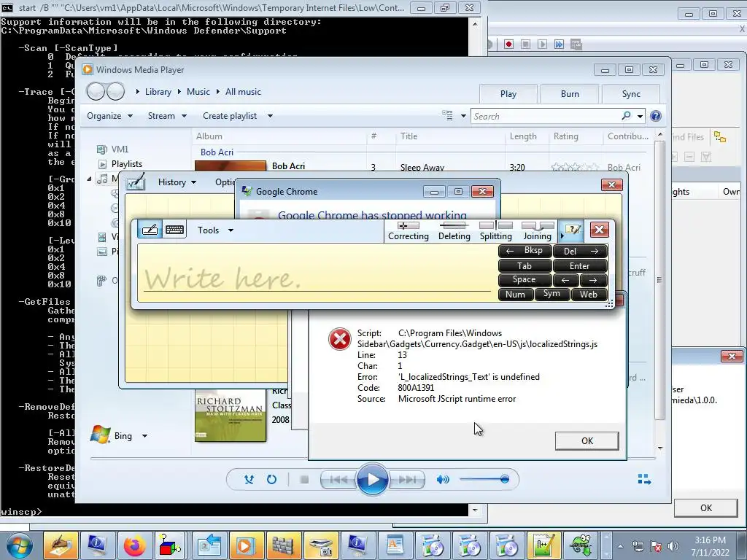Click the Bksp key in Input Panel

[x=525, y=251]
